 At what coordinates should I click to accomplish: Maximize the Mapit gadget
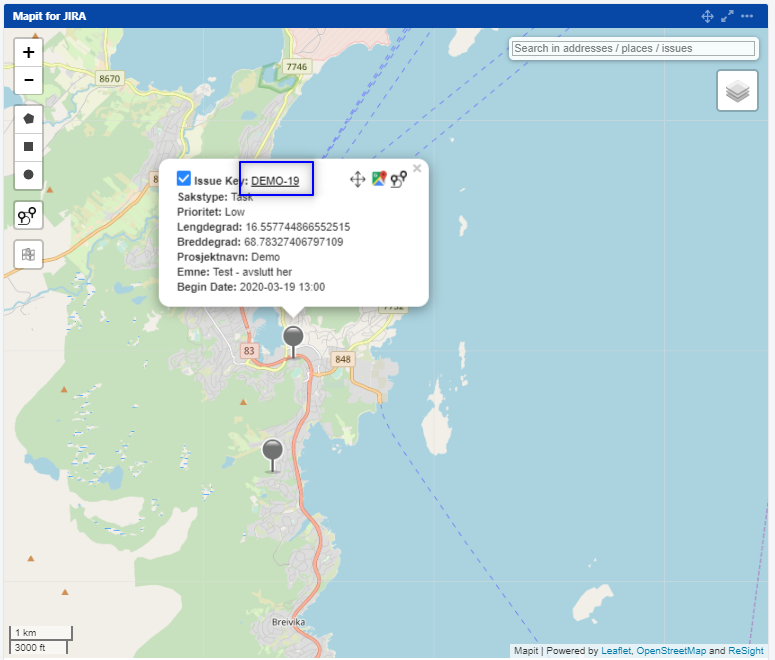[x=727, y=16]
